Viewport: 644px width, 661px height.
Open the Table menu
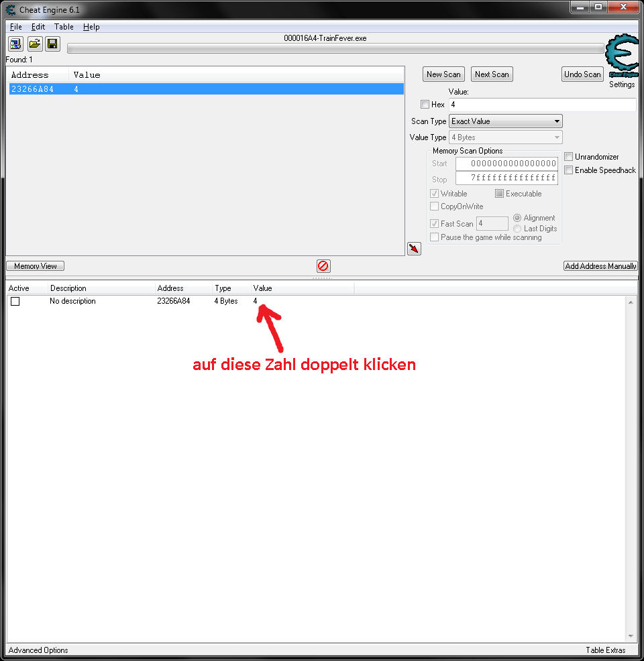64,27
